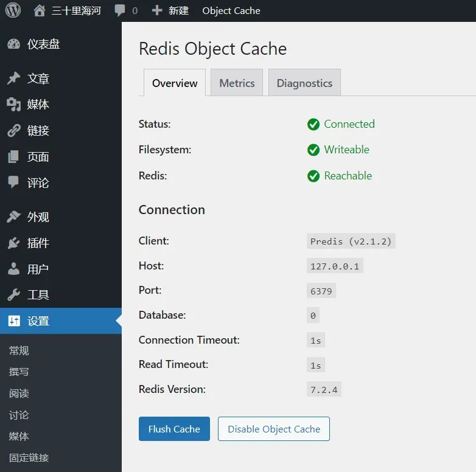Open the site home icon 三十里海河
The width and height of the screenshot is (476, 472).
point(40,10)
